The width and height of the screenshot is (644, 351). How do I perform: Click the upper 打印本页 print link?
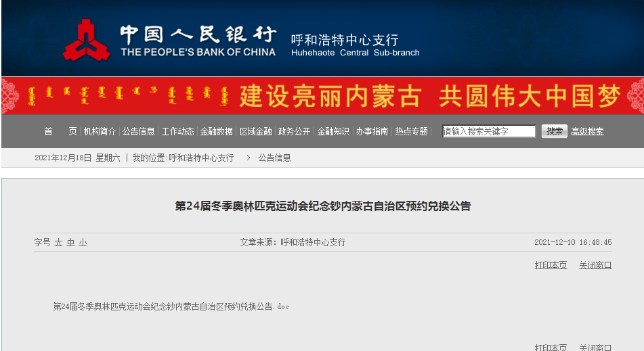(x=551, y=265)
